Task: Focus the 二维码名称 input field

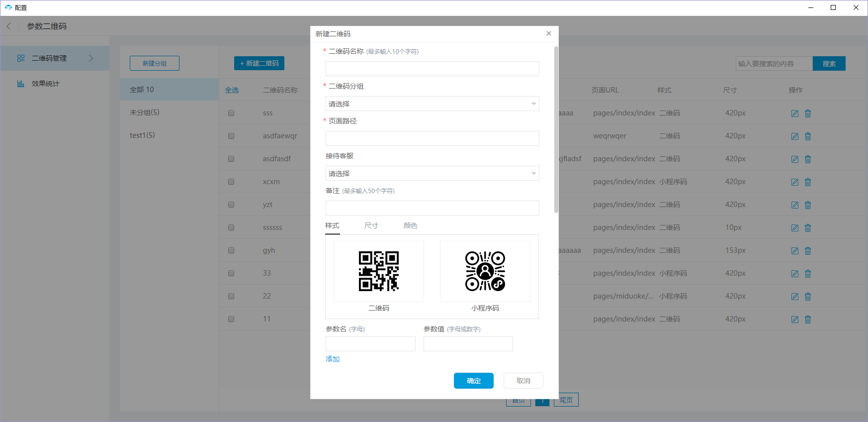Action: [433, 69]
